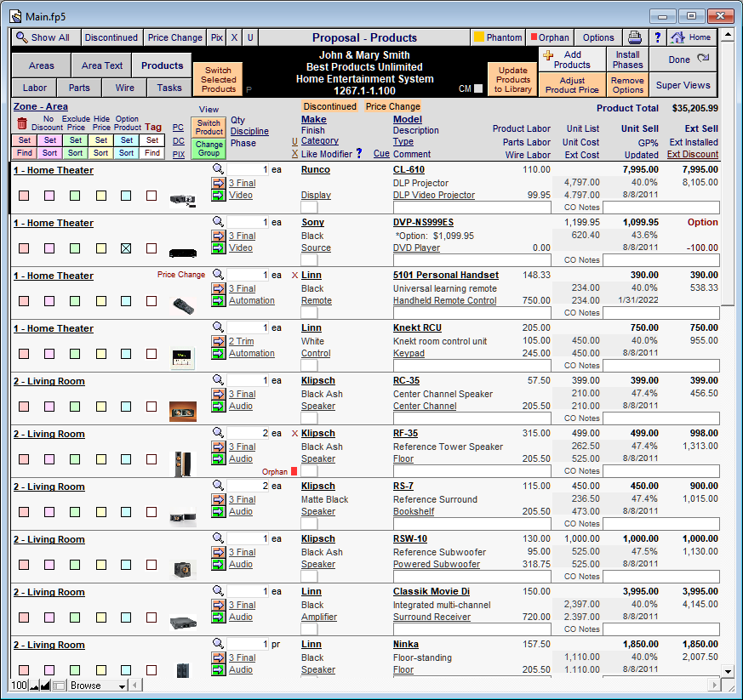Click zoom-out mountain icon in status bar

coord(35,686)
